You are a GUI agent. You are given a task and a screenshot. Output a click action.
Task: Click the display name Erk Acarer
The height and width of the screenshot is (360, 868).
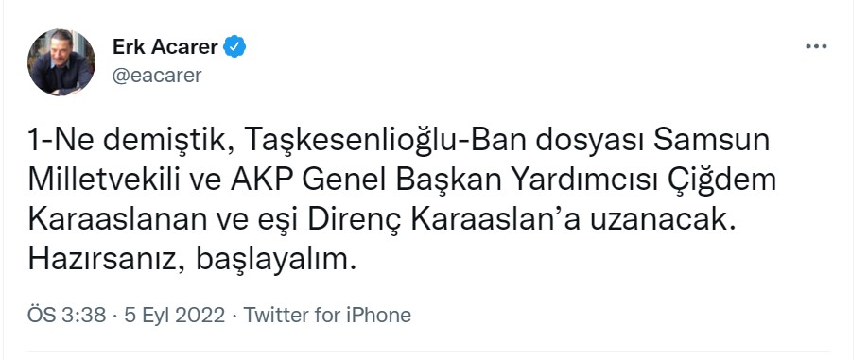[x=165, y=47]
